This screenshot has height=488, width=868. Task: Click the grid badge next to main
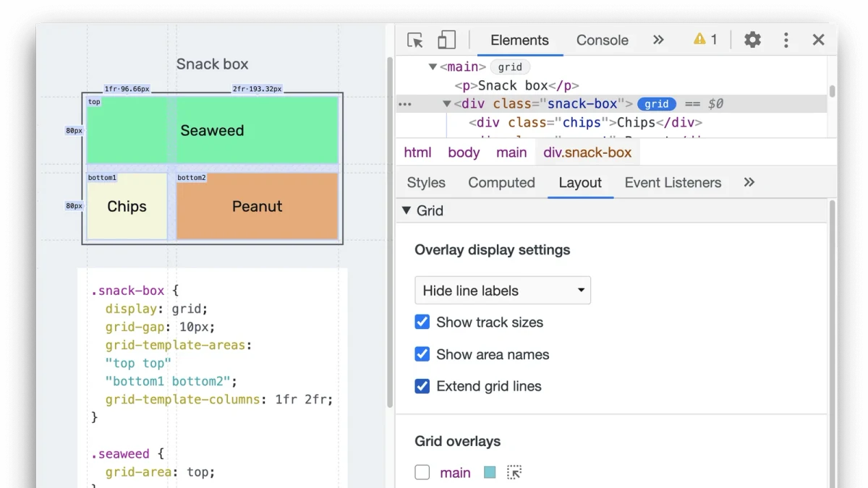pyautogui.click(x=510, y=67)
